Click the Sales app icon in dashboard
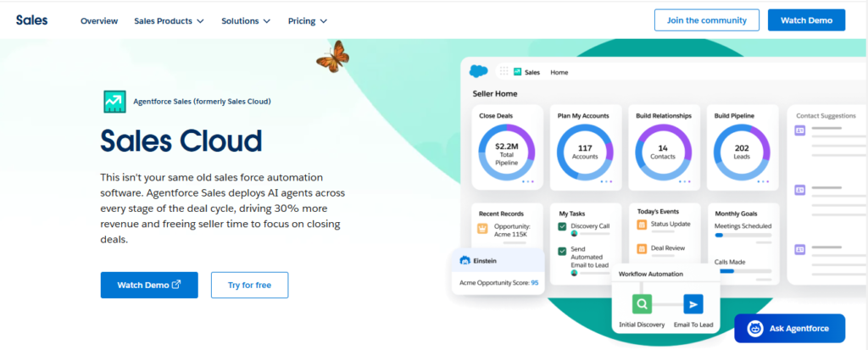The width and height of the screenshot is (868, 350). pos(518,72)
